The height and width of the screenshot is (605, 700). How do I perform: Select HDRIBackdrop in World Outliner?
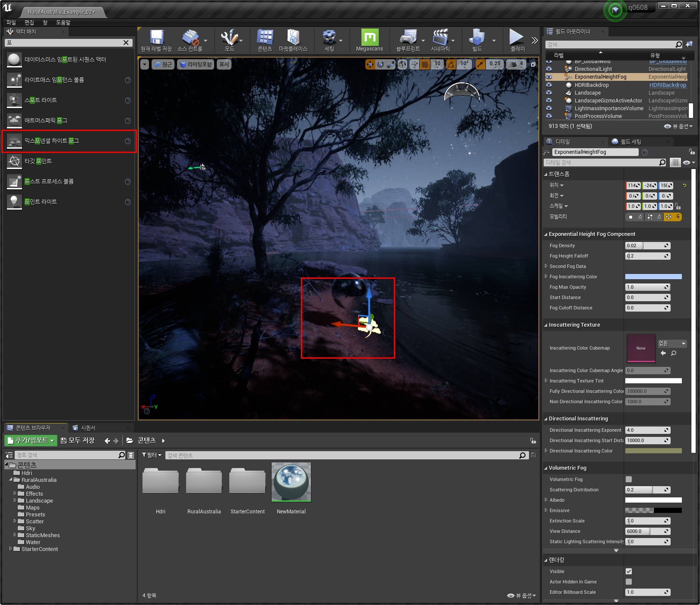point(591,85)
